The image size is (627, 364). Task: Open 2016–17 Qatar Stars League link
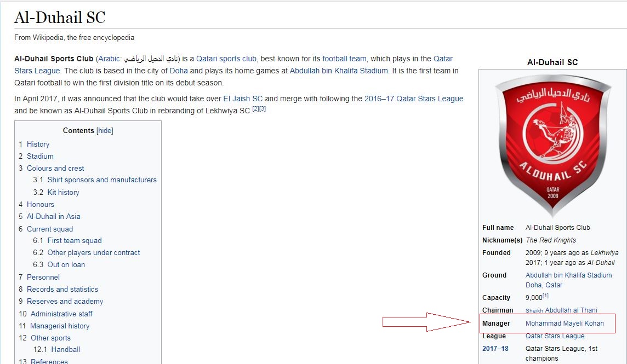pyautogui.click(x=414, y=99)
